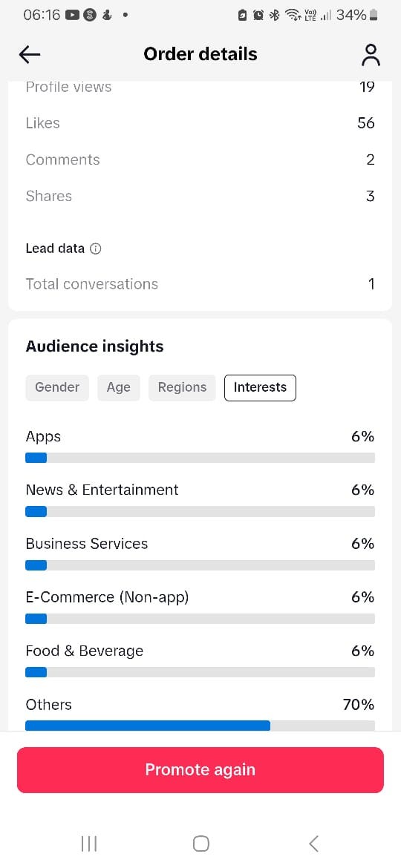
Task: Tap the Total conversations row
Action: (200, 284)
